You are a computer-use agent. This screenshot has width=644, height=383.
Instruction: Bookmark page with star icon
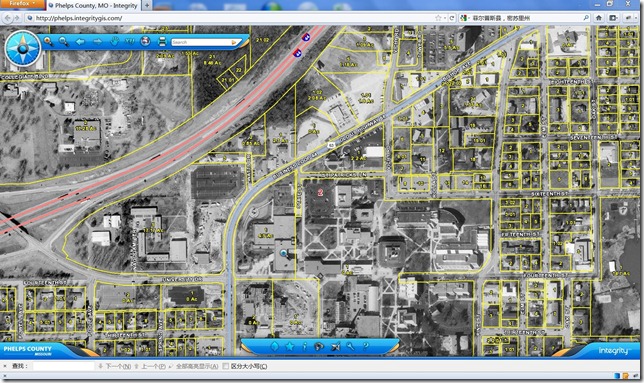pos(438,18)
